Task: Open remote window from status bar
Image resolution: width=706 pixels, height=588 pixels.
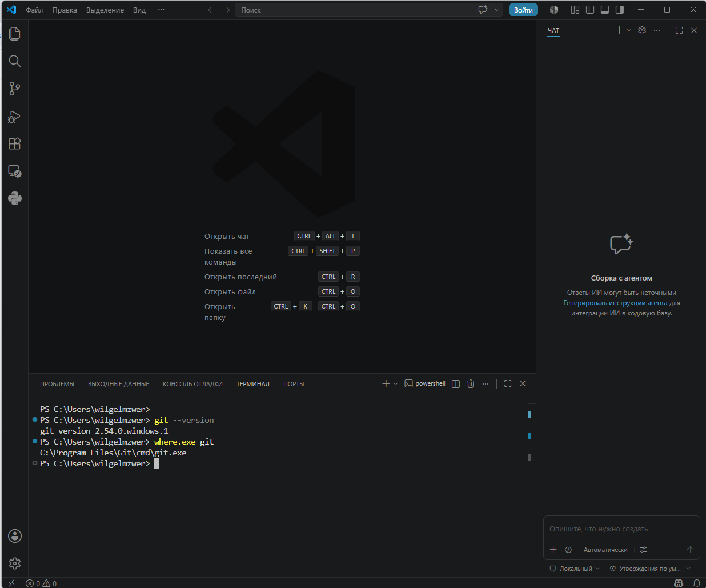Action: pyautogui.click(x=11, y=583)
